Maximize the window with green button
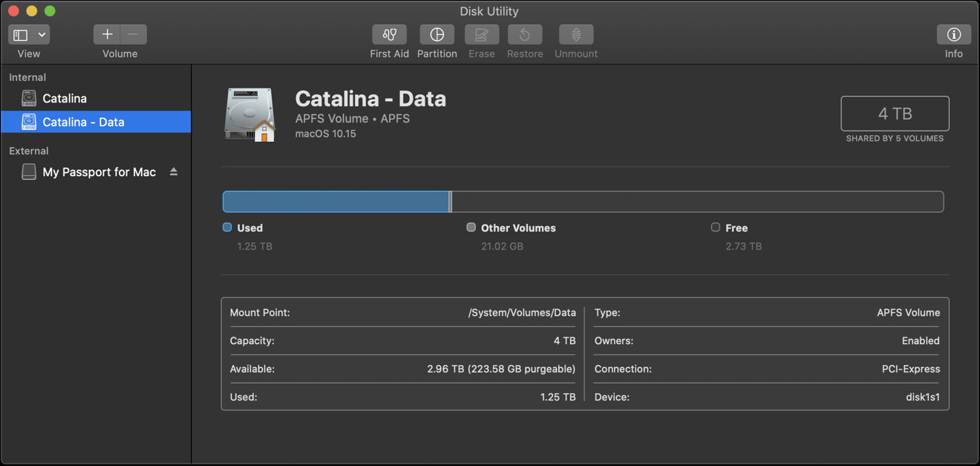Image resolution: width=980 pixels, height=466 pixels. tap(50, 11)
